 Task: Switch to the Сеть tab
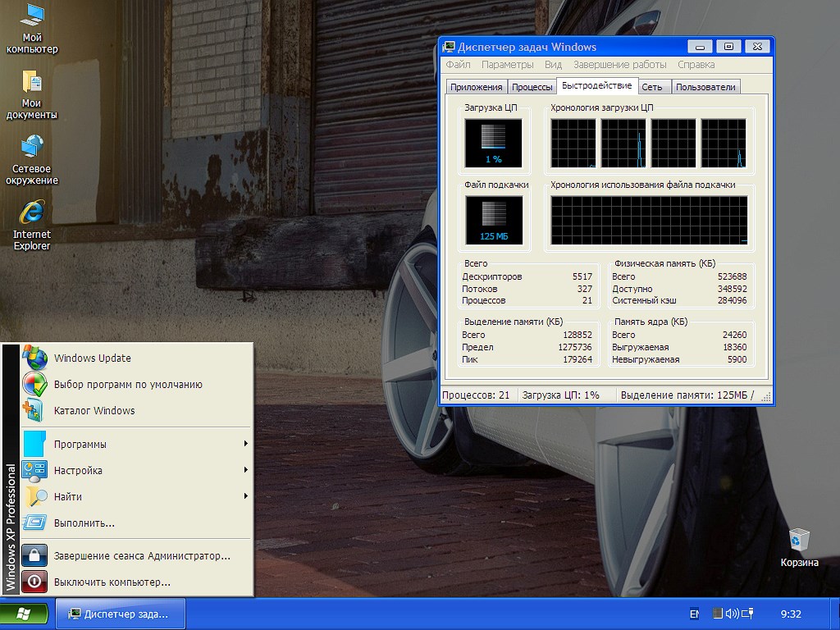coord(652,87)
